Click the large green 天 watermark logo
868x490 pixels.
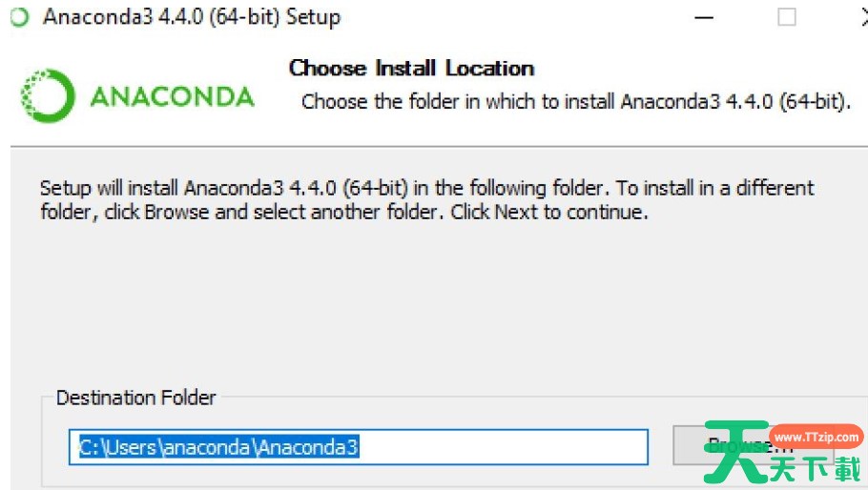pyautogui.click(x=734, y=454)
